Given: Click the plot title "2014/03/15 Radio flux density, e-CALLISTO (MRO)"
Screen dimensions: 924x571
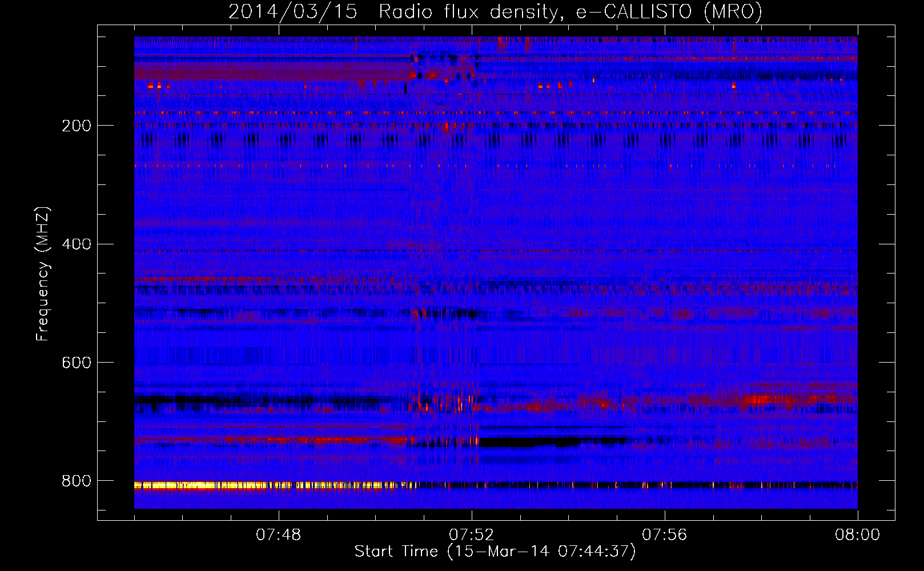Looking at the screenshot, I should click(x=495, y=11).
